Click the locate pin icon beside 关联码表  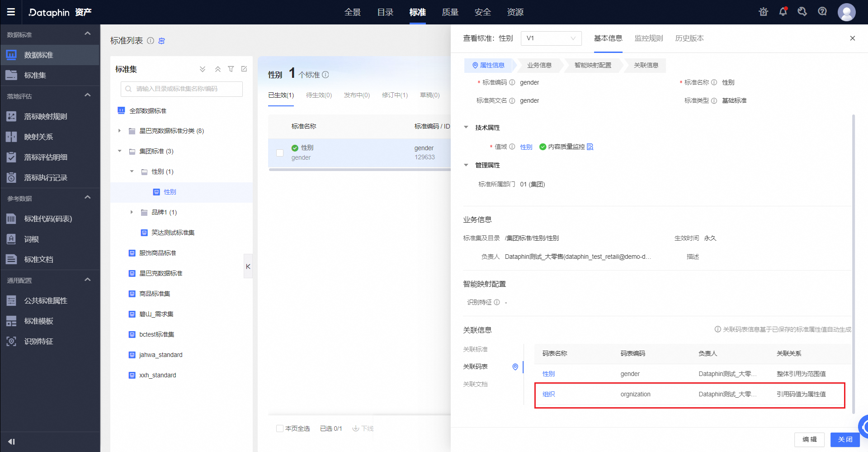click(515, 367)
